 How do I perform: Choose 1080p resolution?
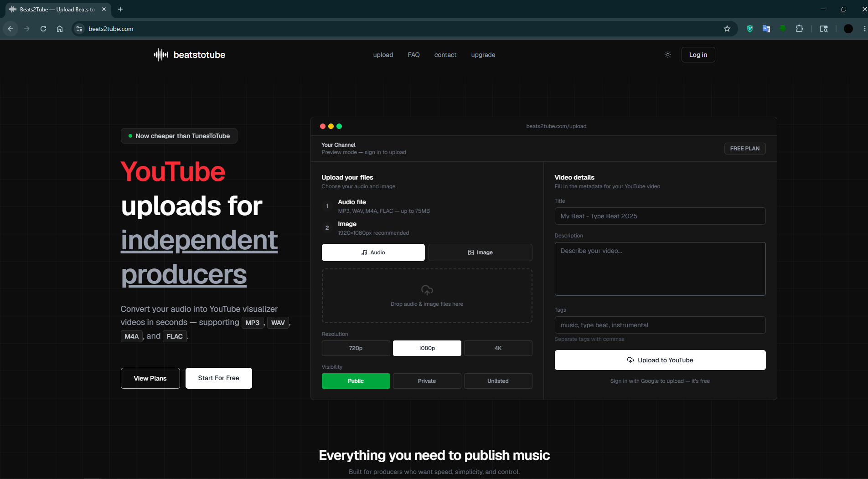(427, 348)
